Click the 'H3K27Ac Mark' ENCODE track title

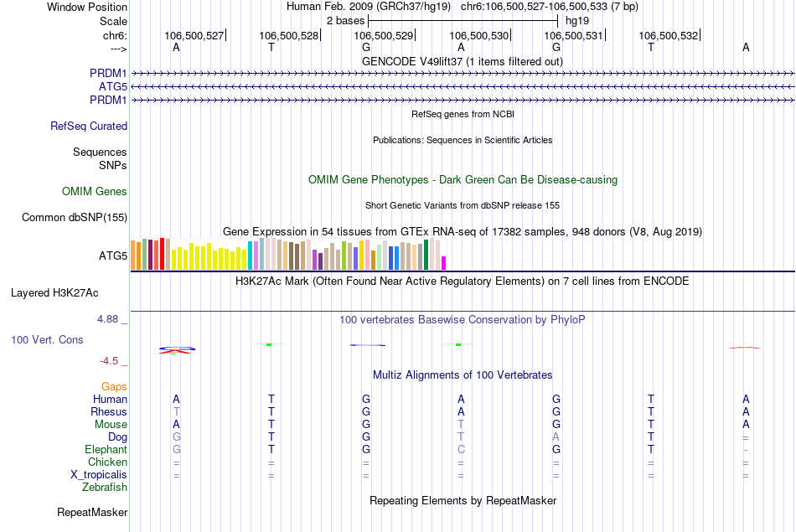463,281
